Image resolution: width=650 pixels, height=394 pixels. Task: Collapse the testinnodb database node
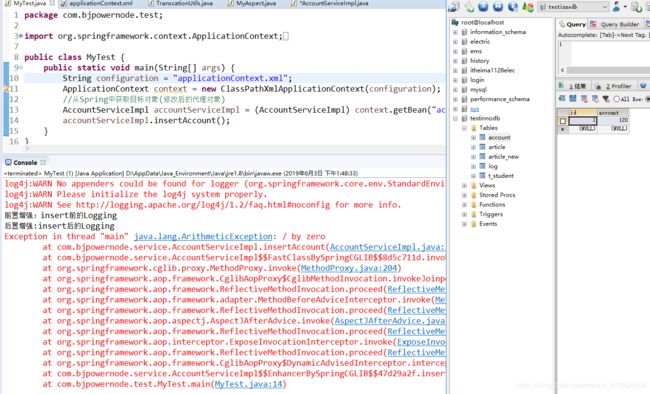455,118
